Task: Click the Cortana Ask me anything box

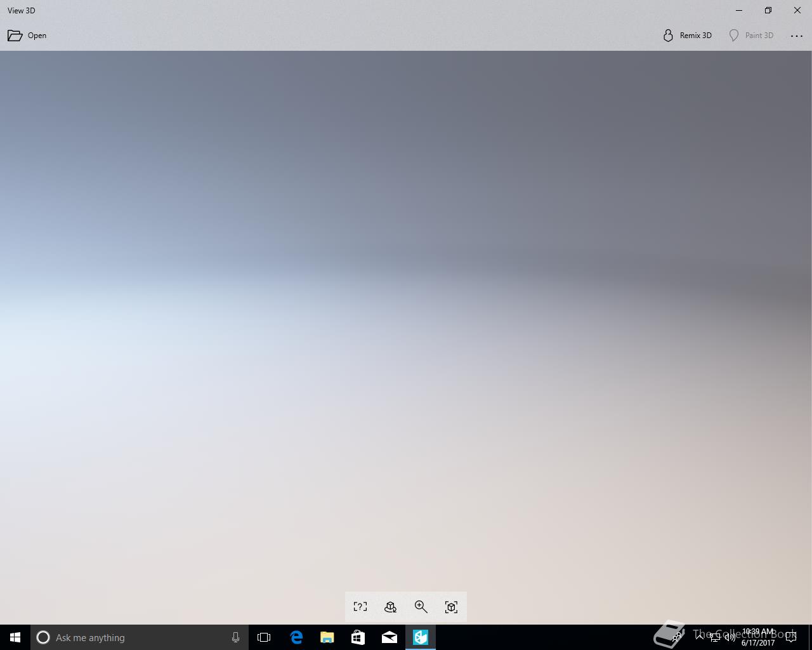Action: point(138,637)
